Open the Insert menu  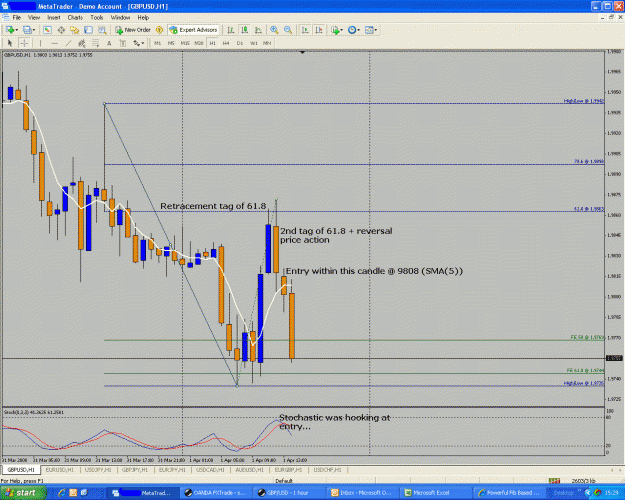[x=54, y=18]
